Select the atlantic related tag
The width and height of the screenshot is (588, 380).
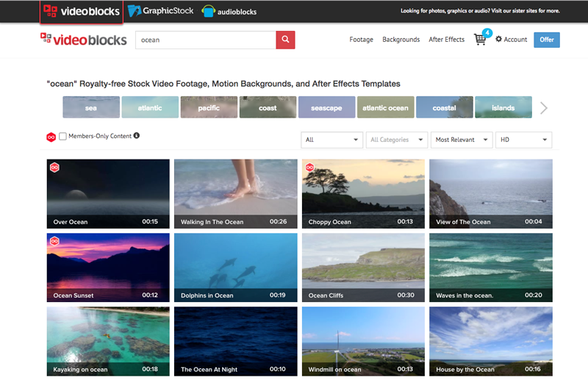[150, 107]
